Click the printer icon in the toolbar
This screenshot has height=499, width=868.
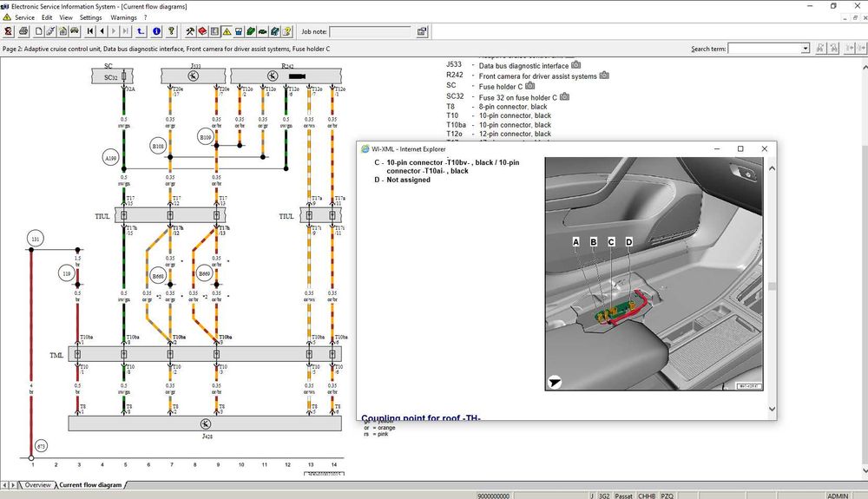pyautogui.click(x=23, y=31)
